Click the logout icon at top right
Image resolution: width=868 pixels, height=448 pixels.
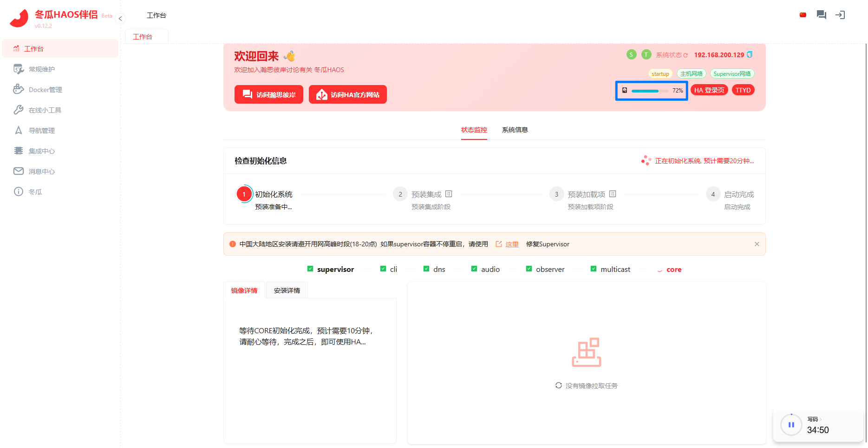(840, 15)
